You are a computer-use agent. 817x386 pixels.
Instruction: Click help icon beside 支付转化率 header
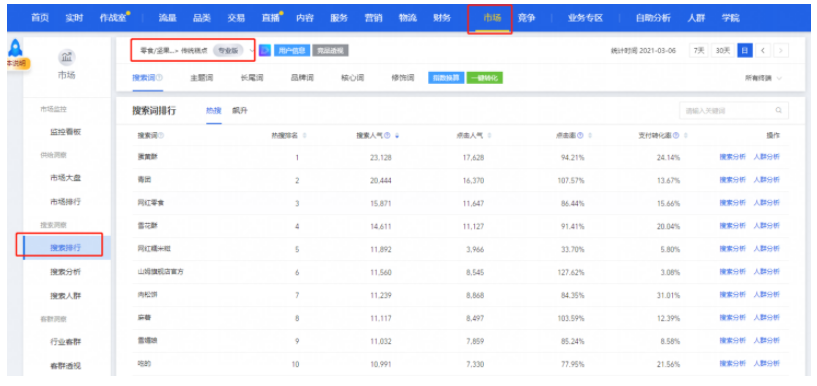coord(676,135)
